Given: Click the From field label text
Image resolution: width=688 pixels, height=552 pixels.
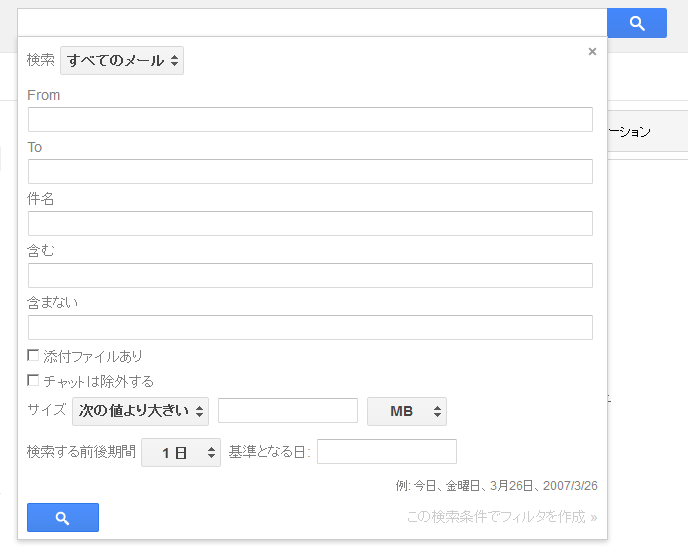Looking at the screenshot, I should tap(44, 95).
